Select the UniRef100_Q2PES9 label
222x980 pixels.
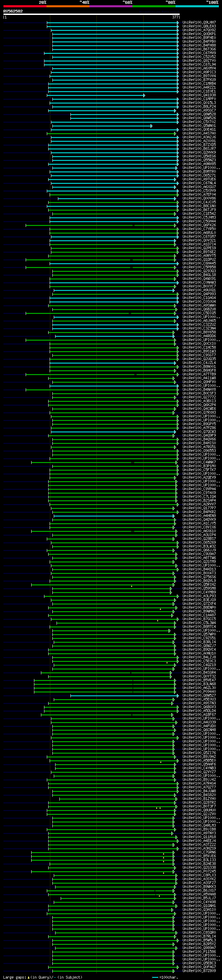199,248
